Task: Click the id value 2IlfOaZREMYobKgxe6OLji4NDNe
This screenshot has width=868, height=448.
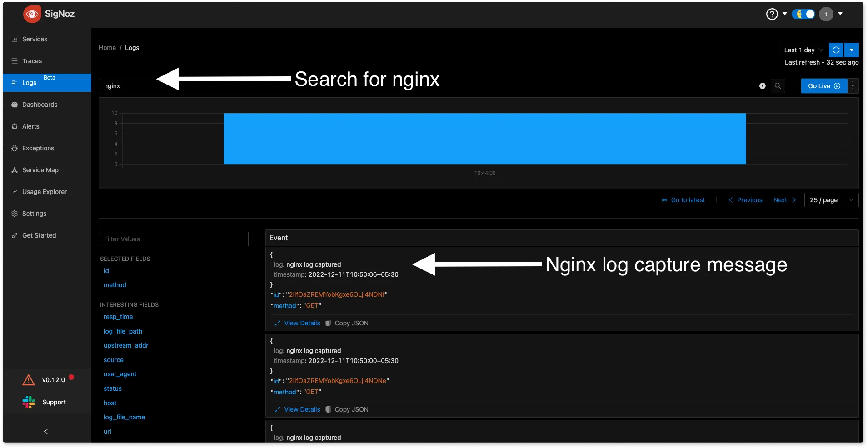Action: click(x=338, y=381)
